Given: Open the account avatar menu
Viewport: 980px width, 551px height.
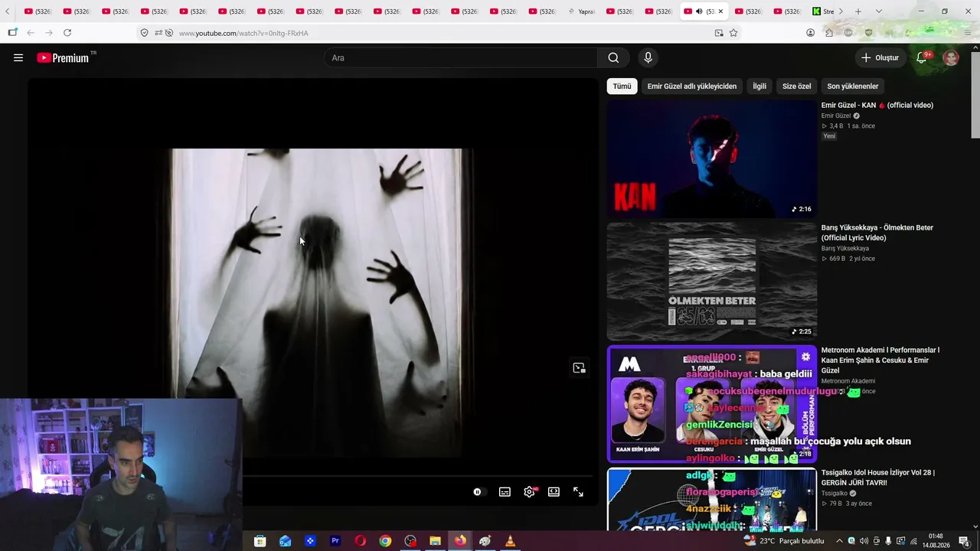Looking at the screenshot, I should (951, 57).
